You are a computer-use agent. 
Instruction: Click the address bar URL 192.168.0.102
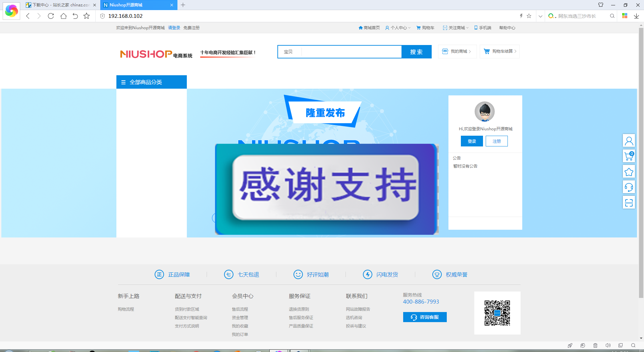tap(125, 16)
